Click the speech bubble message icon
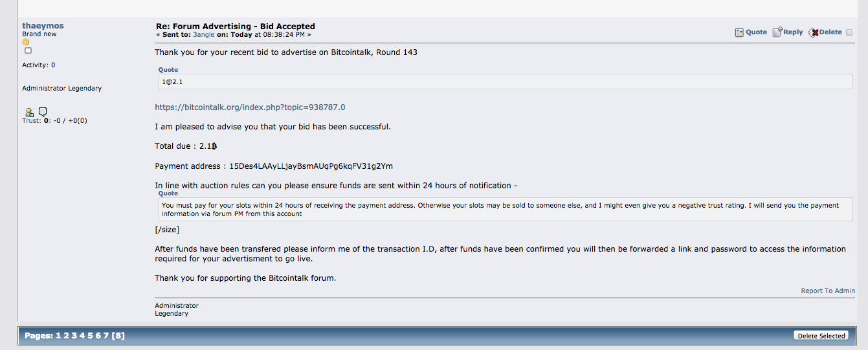The height and width of the screenshot is (350, 868). (x=43, y=112)
